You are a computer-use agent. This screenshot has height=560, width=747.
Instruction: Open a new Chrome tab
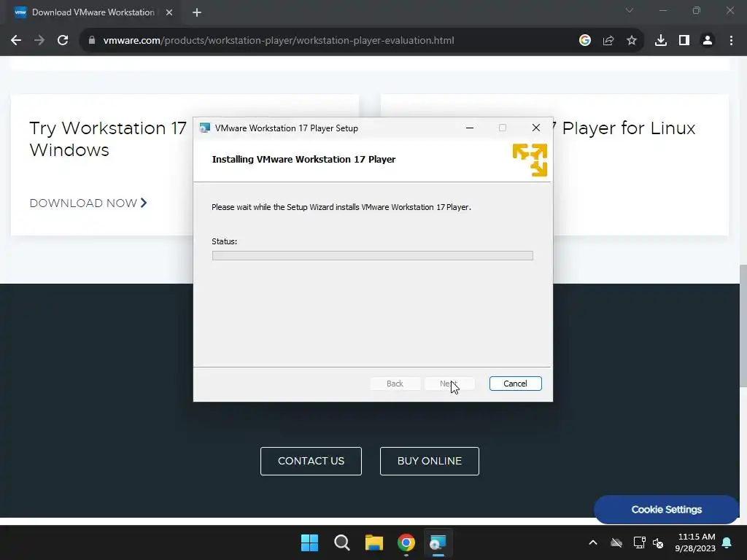pos(197,12)
